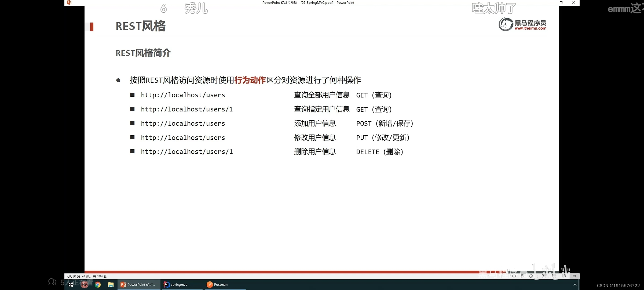Switch to Reading view
Image resolution: width=644 pixels, height=290 pixels.
[x=564, y=276]
